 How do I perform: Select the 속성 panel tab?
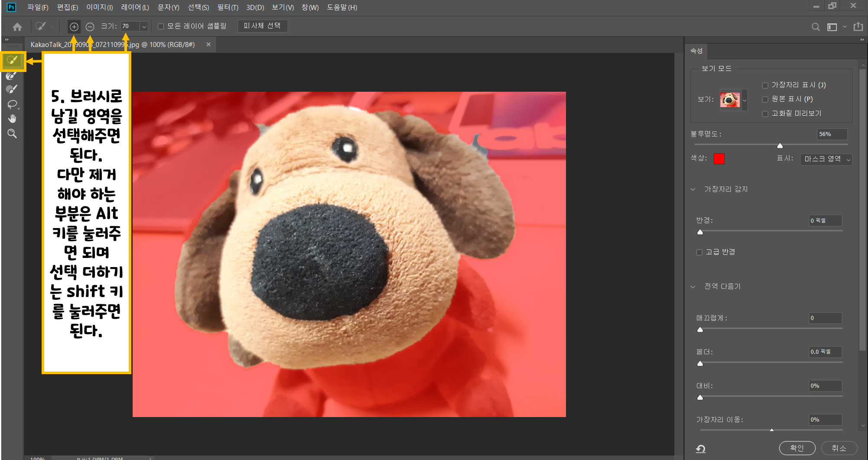click(x=696, y=51)
